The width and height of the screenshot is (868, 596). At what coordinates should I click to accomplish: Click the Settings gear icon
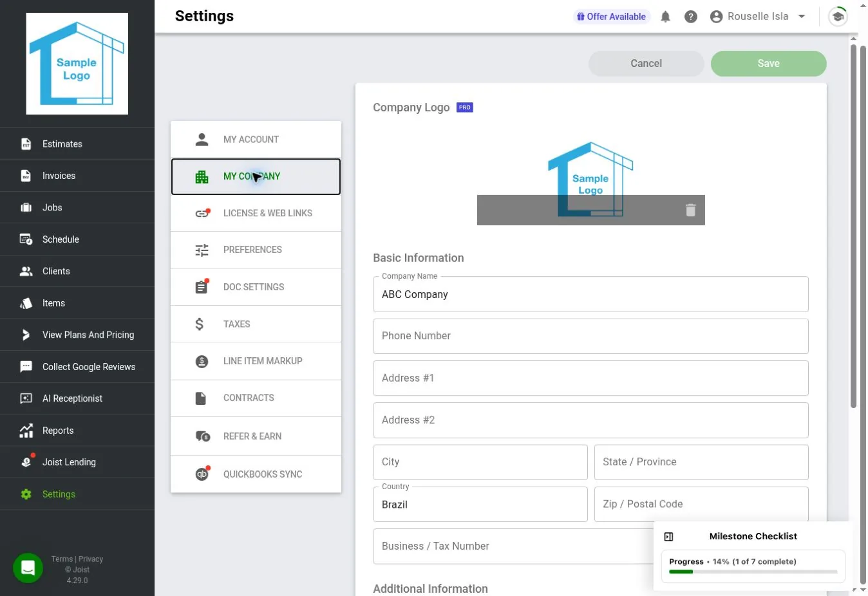point(26,494)
